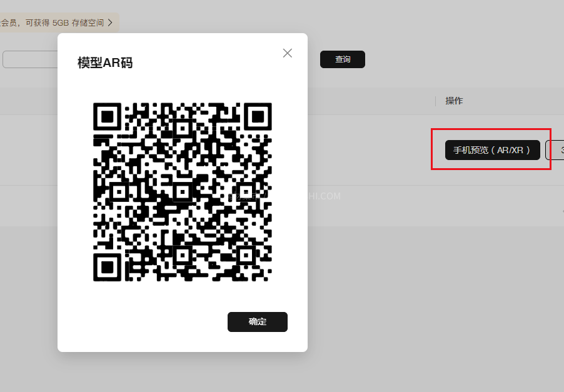564x392 pixels.
Task: Click the pagination arrow at the right edge
Action: pyautogui.click(x=563, y=211)
